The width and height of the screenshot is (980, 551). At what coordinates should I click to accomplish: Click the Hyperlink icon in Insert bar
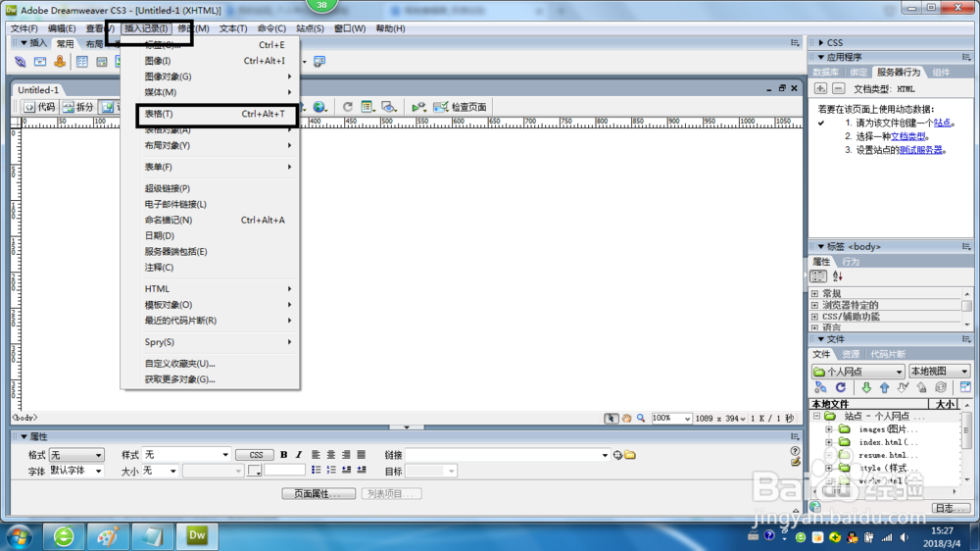pos(20,62)
